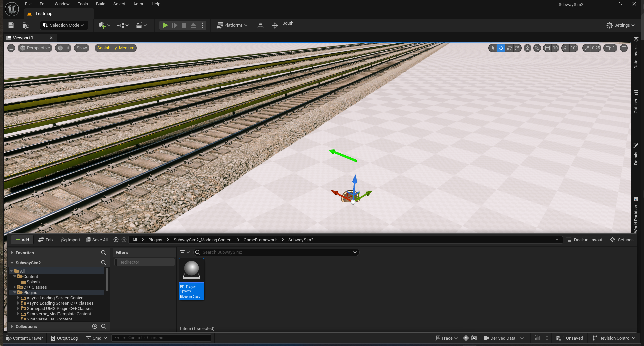Click the save current level icon
The width and height of the screenshot is (644, 346).
pyautogui.click(x=11, y=25)
